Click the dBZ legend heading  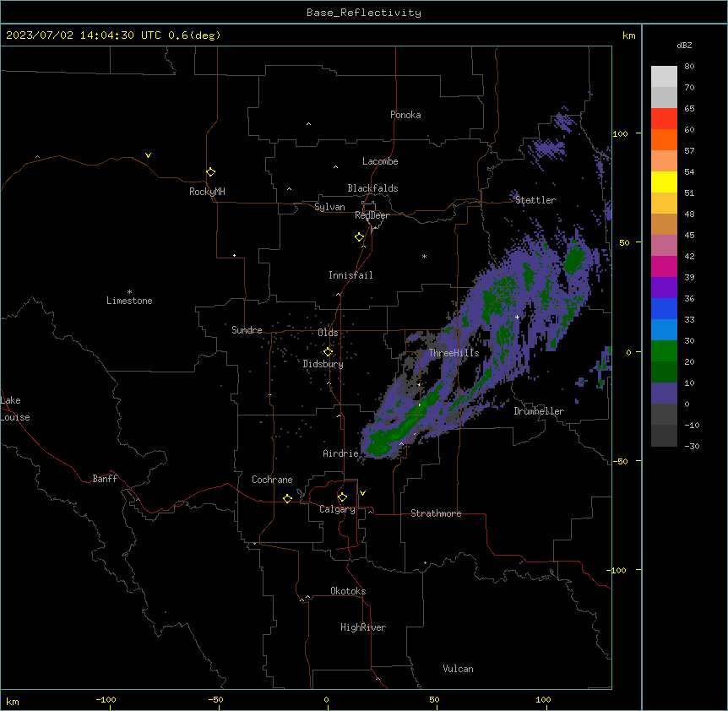tap(684, 45)
